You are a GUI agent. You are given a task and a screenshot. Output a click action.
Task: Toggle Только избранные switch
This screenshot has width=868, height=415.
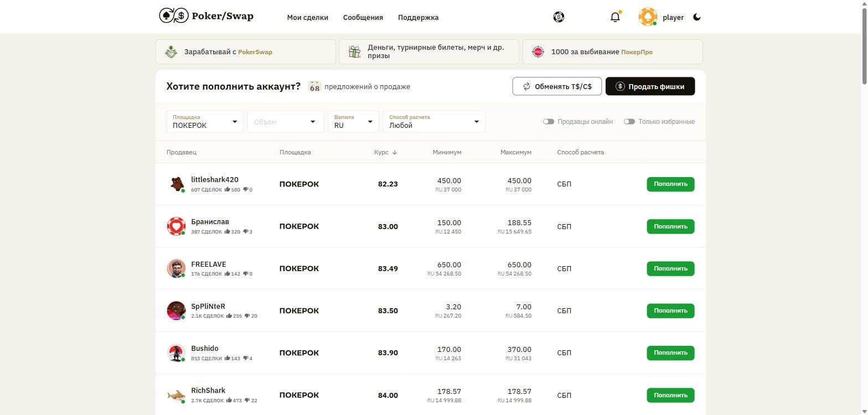(629, 122)
